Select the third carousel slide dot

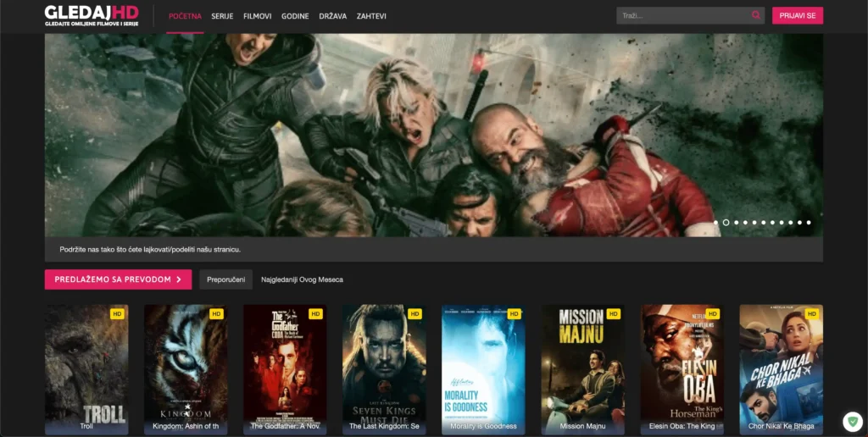click(736, 223)
